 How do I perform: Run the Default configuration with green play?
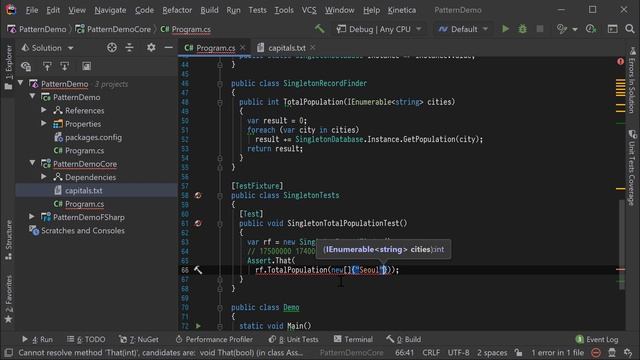[x=505, y=29]
